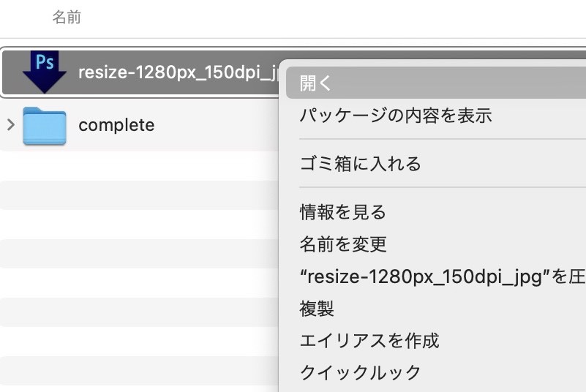Viewport: 586px width, 392px height.
Task: Click the empty row directly below complete folder
Action: 139,166
